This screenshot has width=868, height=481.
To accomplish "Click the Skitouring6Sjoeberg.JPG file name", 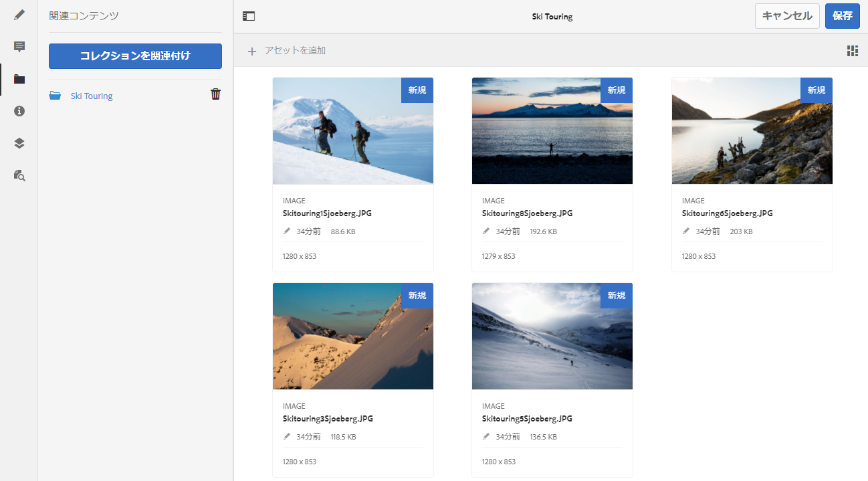I will [x=728, y=213].
